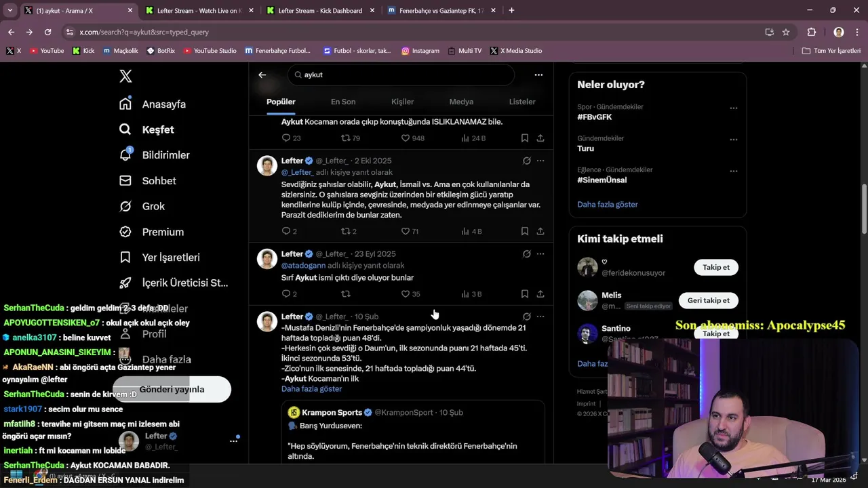Open more options for #FBvGFK trend
This screenshot has width=868, height=488.
click(733, 108)
